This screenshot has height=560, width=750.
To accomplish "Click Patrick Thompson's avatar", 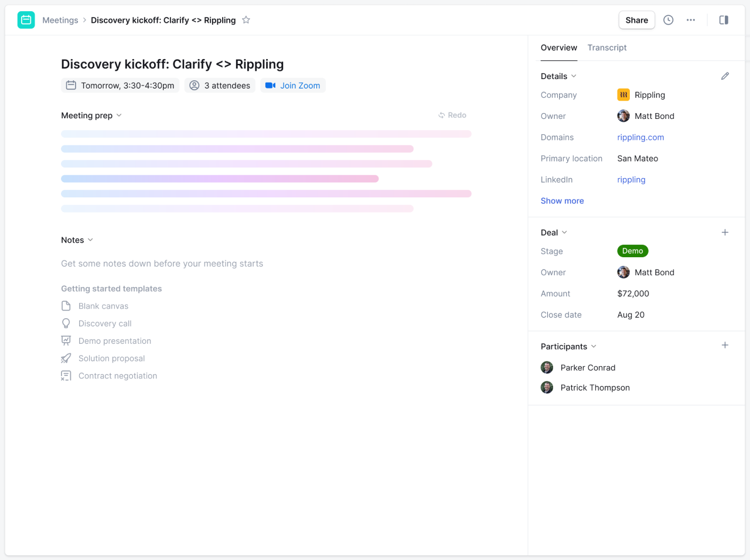I will [547, 388].
